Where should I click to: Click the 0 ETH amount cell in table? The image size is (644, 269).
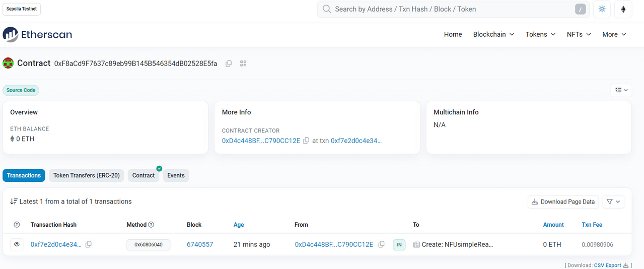pyautogui.click(x=552, y=244)
